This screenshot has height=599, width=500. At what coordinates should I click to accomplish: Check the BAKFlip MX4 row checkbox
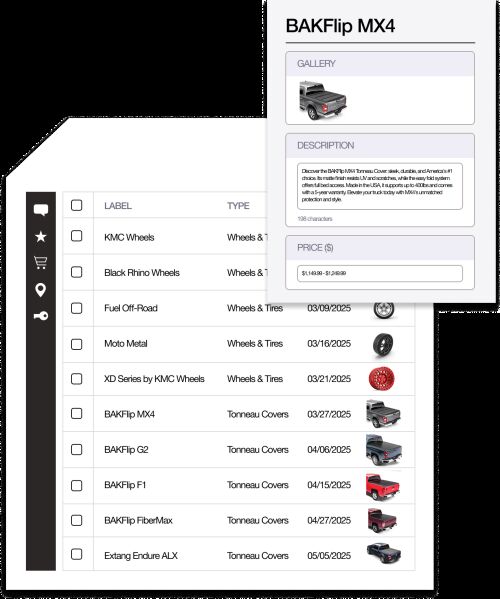coord(77,414)
